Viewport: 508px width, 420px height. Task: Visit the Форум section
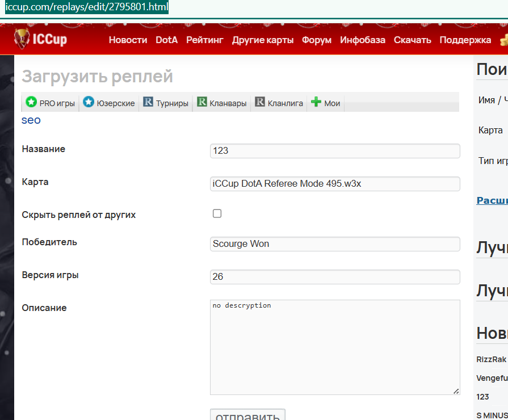(x=317, y=40)
